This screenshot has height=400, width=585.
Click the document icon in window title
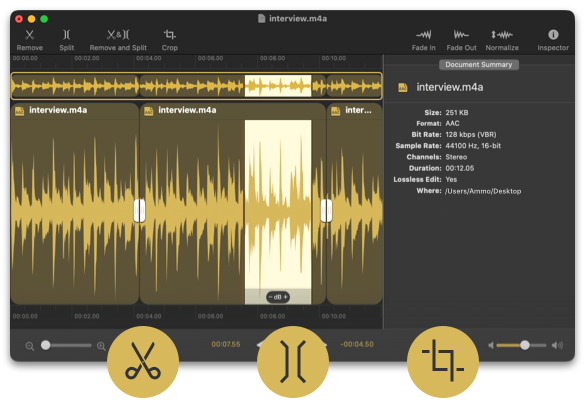[262, 19]
